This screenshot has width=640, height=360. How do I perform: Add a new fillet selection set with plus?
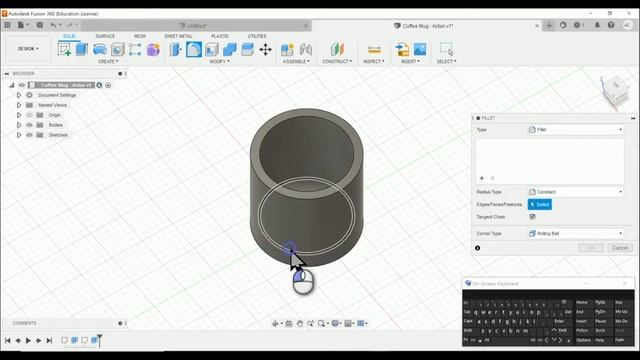tap(482, 178)
